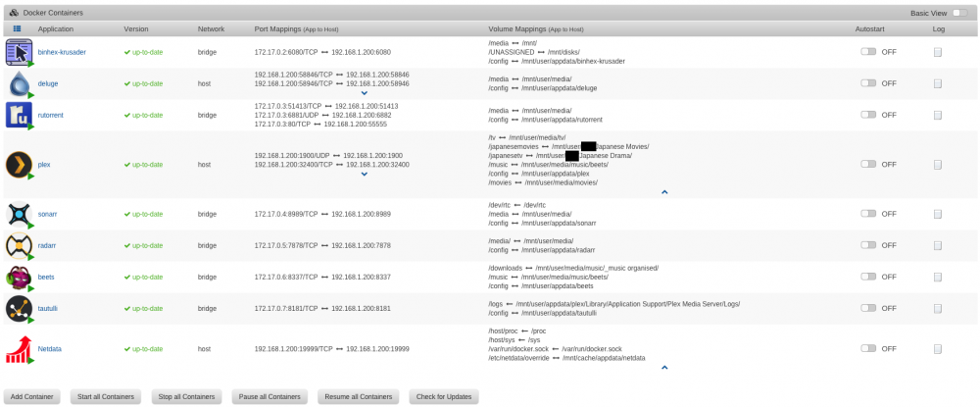Open the deluge name link
This screenshot has height=407, width=980.
[48, 83]
